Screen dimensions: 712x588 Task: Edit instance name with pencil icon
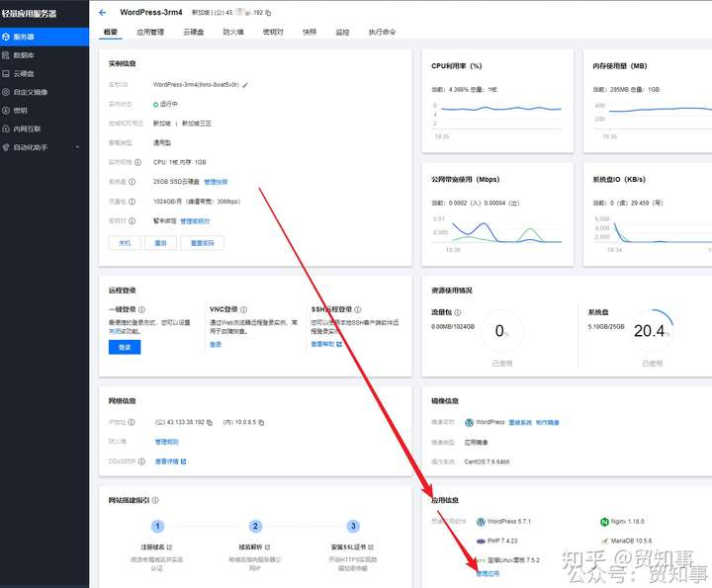(245, 85)
